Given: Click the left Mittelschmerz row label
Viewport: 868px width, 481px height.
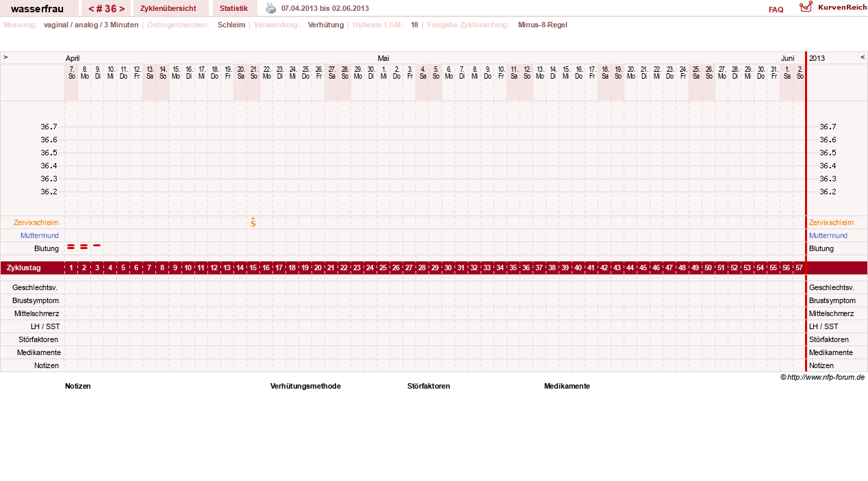Looking at the screenshot, I should (37, 313).
